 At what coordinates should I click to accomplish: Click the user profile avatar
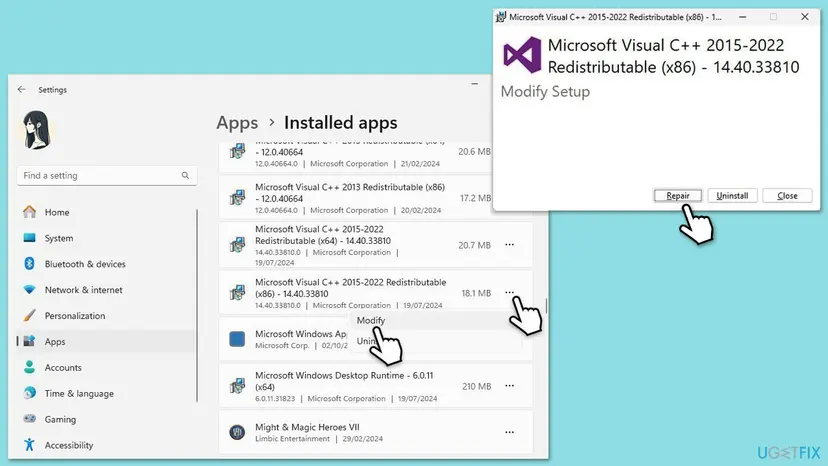point(37,131)
